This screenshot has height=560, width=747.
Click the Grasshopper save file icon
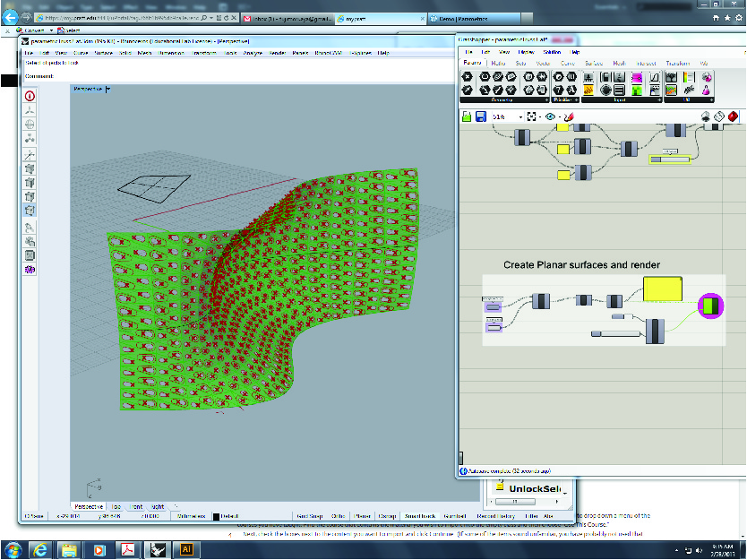(481, 117)
